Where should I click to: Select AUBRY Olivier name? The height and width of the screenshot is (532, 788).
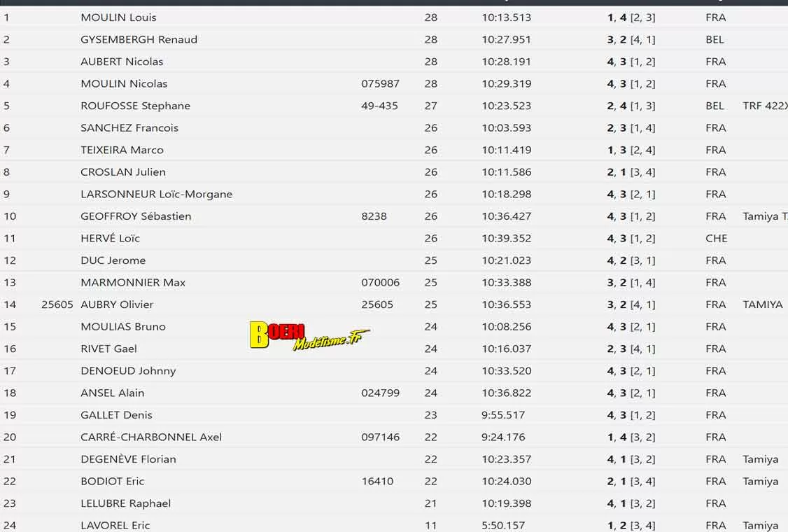[117, 304]
